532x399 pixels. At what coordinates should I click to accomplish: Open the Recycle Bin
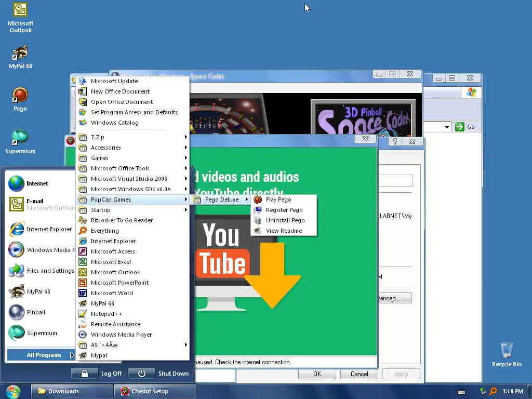[507, 354]
